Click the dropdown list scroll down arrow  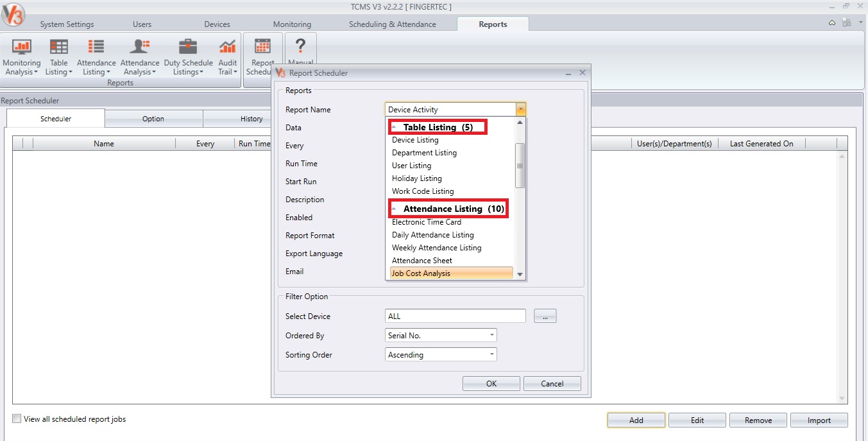click(520, 275)
